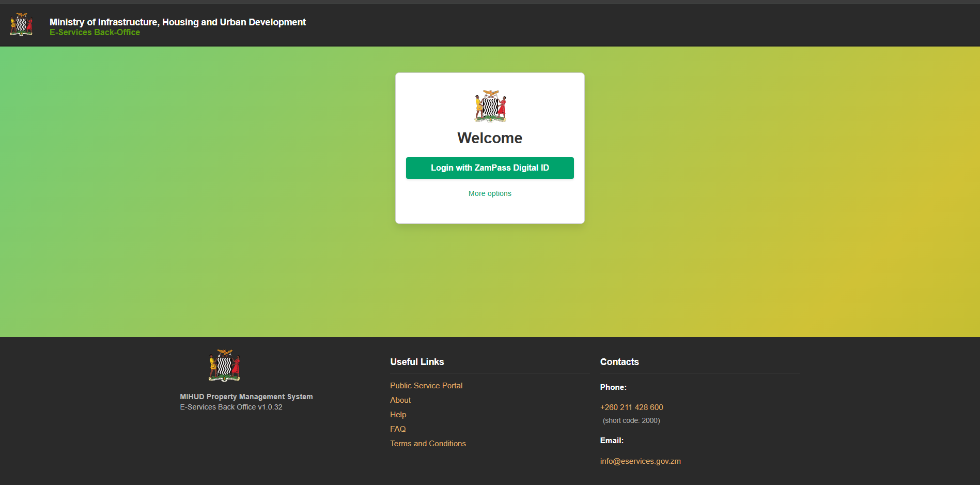The width and height of the screenshot is (980, 485).
Task: Email info@eservices.gov.zm via footer link
Action: (640, 461)
